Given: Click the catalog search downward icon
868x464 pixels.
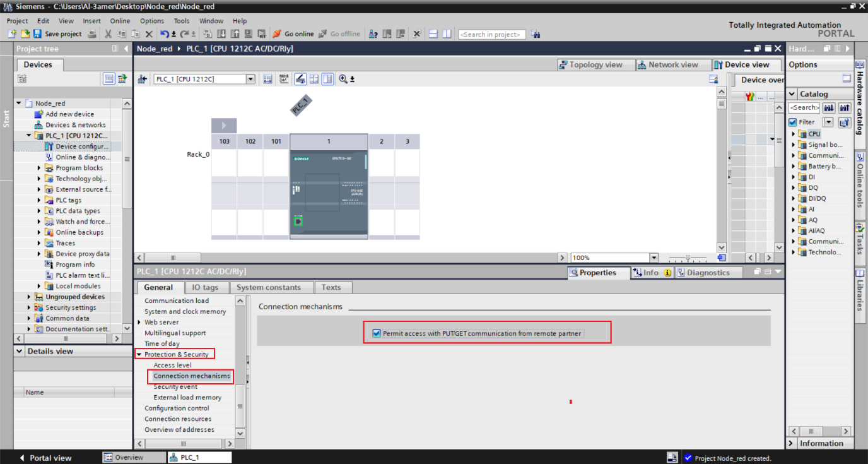Looking at the screenshot, I should [829, 108].
